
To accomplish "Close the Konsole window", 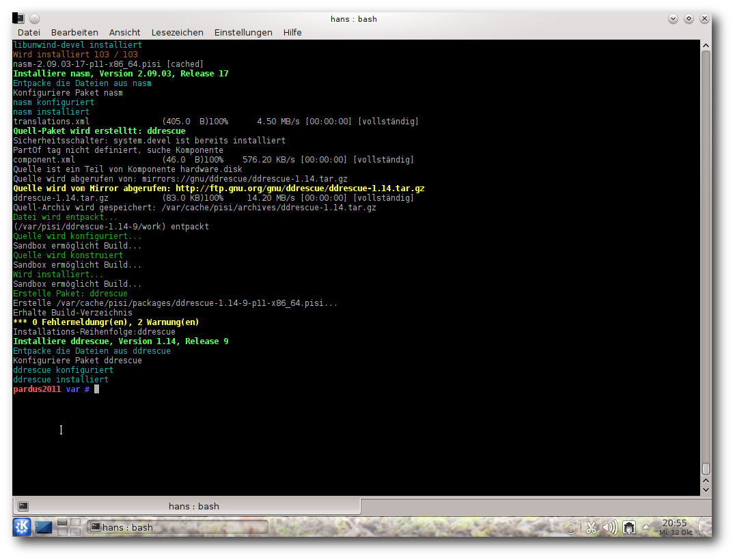I will [x=704, y=18].
